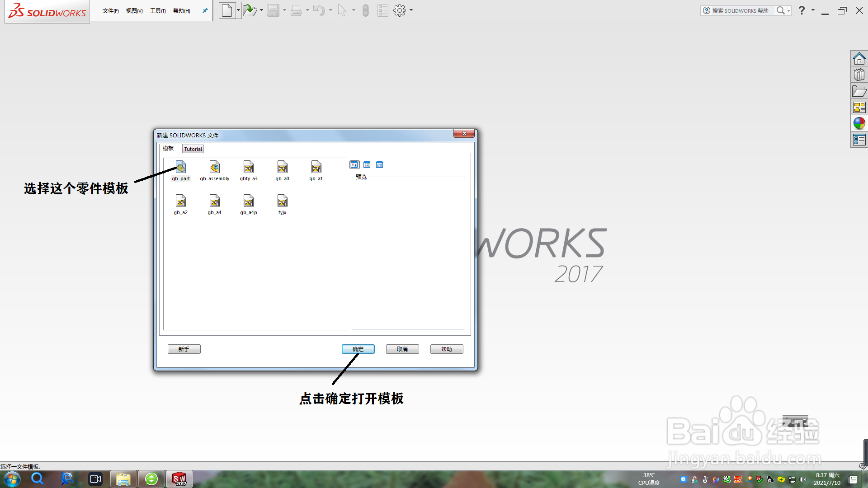The image size is (868, 488).
Task: Click the New document toolbar icon
Action: coord(227,10)
